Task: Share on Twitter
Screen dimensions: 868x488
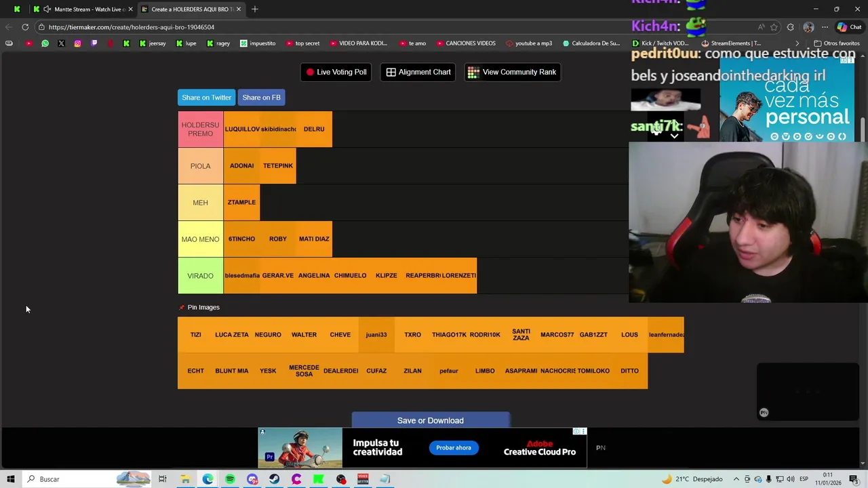Action: 206,98
